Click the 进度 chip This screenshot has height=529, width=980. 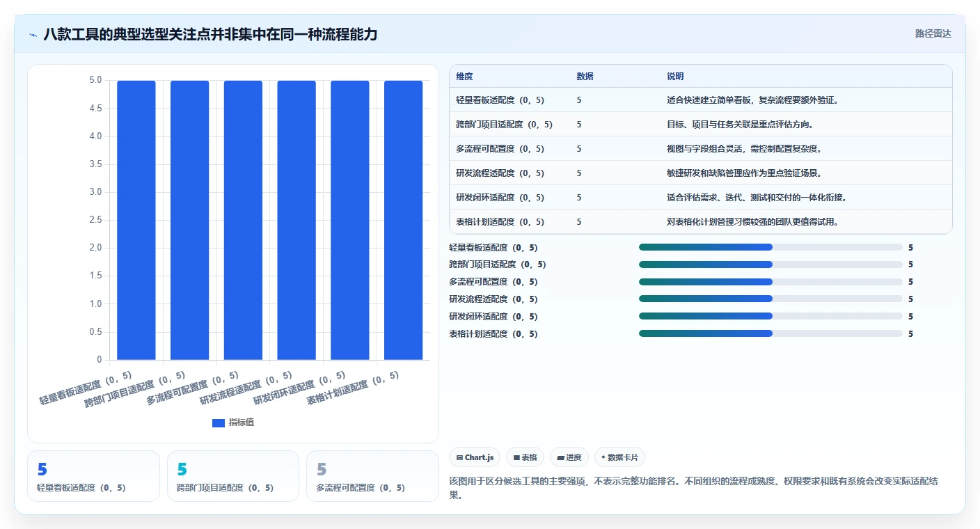569,457
